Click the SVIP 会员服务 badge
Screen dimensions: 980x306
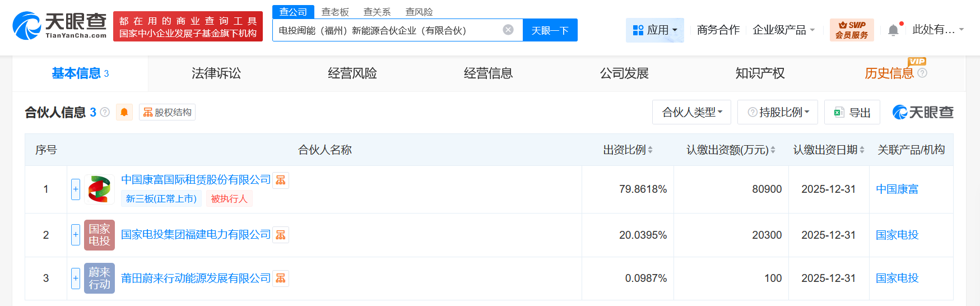[851, 30]
